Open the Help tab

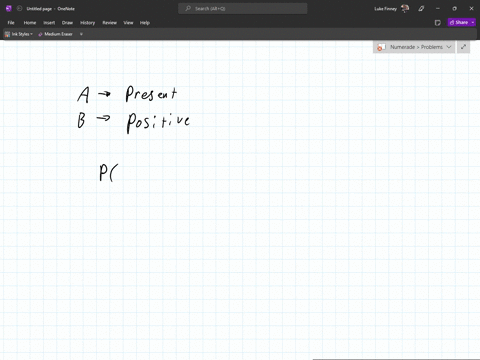tap(145, 23)
